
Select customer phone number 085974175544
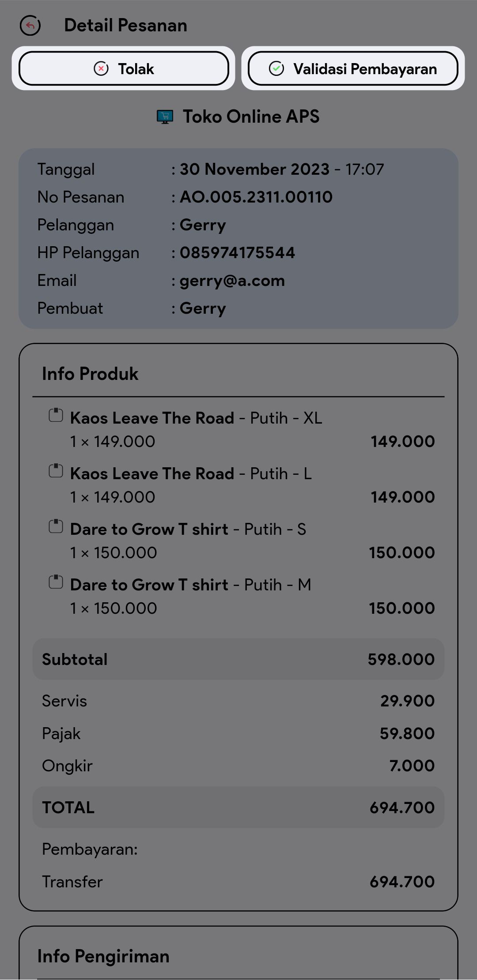(237, 253)
